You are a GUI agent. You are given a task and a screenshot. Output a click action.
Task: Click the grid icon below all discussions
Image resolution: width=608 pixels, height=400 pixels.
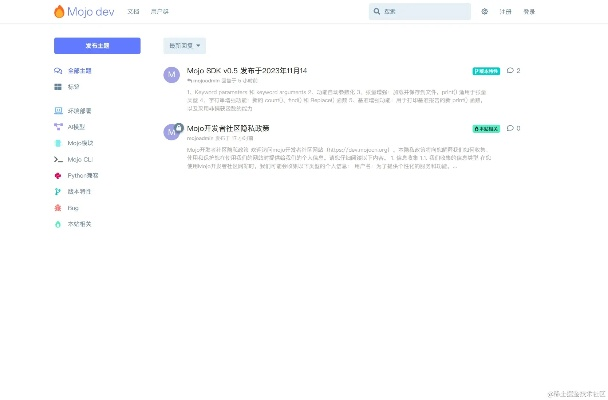(x=58, y=87)
